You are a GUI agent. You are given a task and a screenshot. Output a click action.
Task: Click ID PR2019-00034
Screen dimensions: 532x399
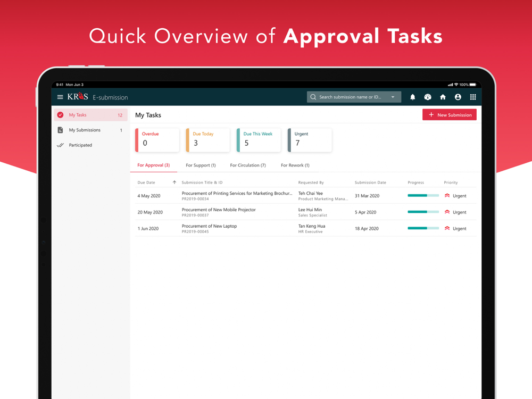click(x=195, y=199)
